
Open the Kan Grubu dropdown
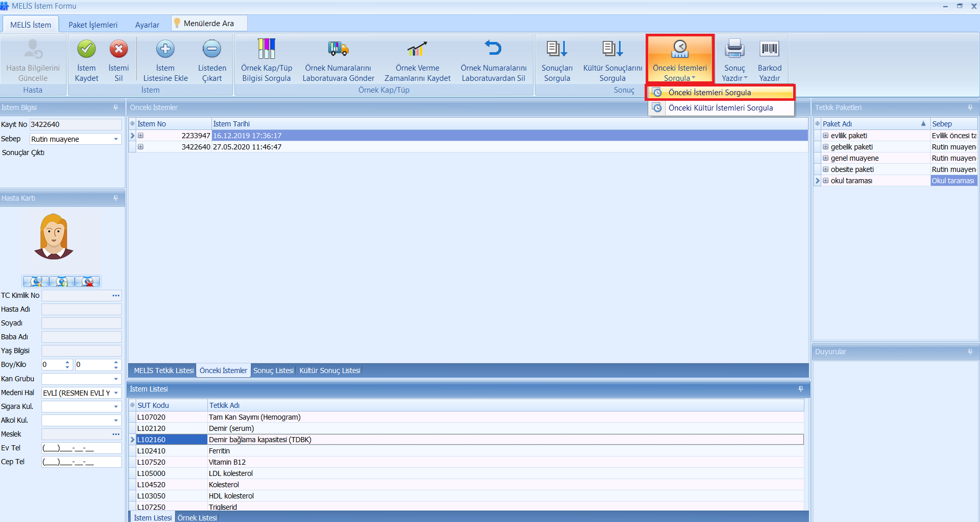tap(116, 379)
